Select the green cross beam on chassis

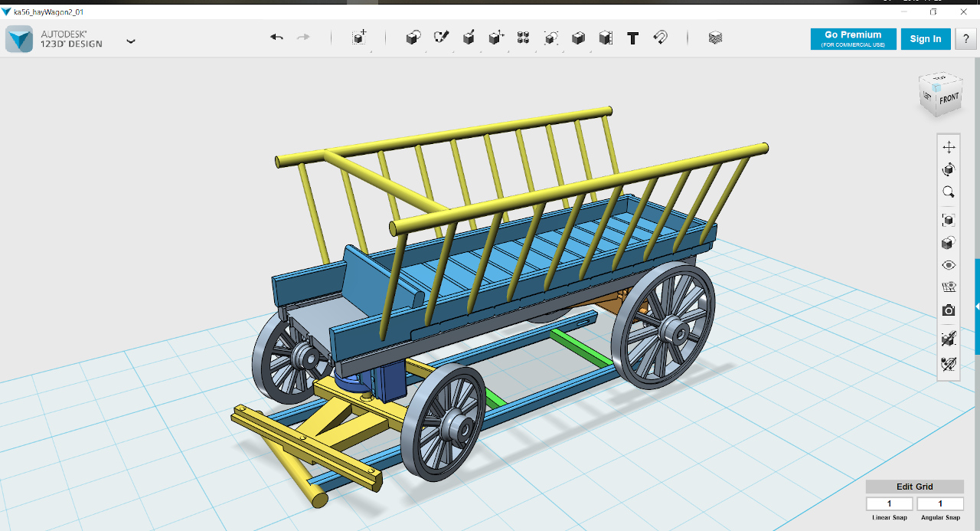(580, 348)
